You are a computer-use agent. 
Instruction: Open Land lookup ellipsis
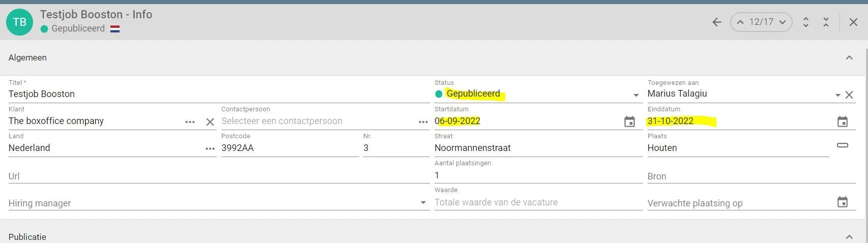[x=210, y=148]
